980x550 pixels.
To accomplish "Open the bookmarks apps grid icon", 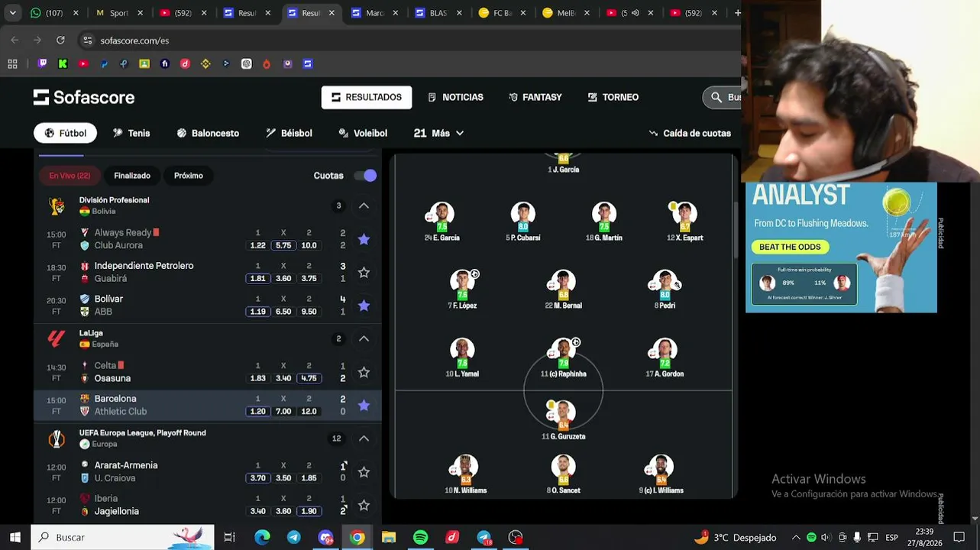I will click(x=12, y=64).
